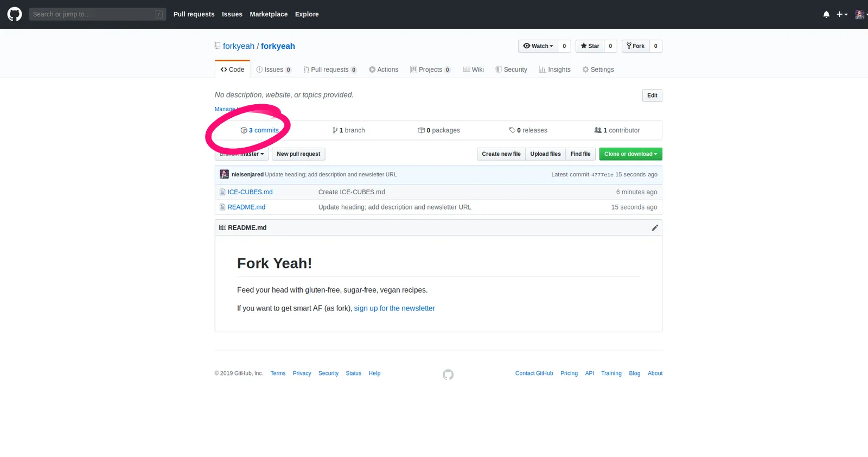
Task: Star the repository
Action: [590, 46]
